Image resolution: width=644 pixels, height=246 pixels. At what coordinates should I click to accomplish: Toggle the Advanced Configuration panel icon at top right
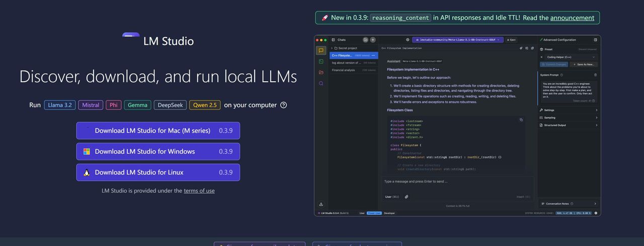pos(596,40)
